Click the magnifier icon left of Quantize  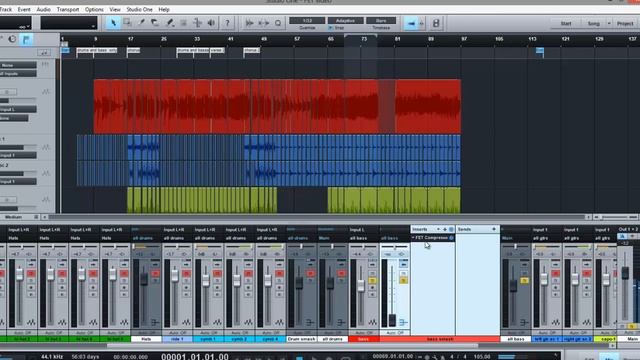pos(278,23)
